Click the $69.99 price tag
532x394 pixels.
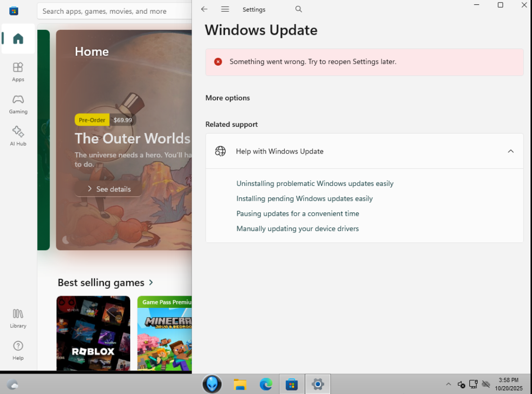[122, 120]
